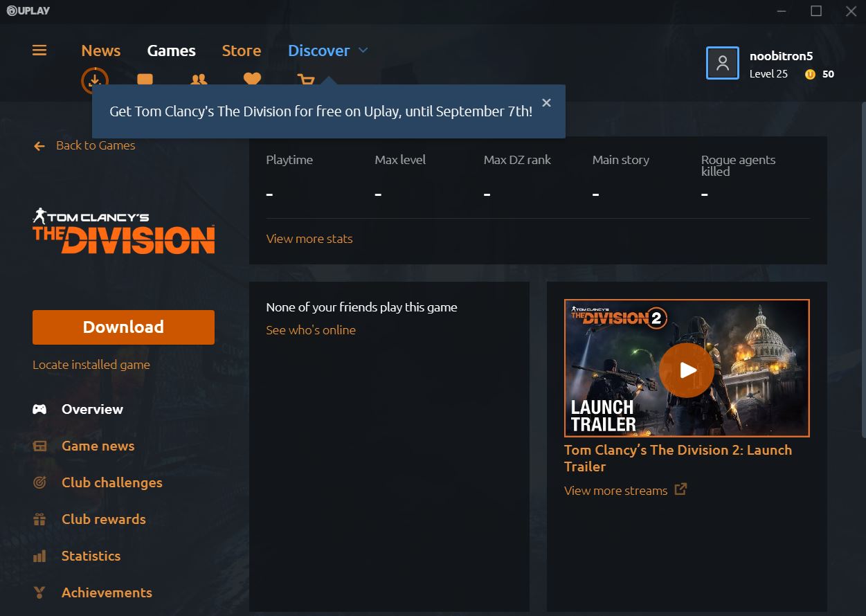This screenshot has width=866, height=616.
Task: Click the Uplay coin balance icon
Action: coord(810,74)
